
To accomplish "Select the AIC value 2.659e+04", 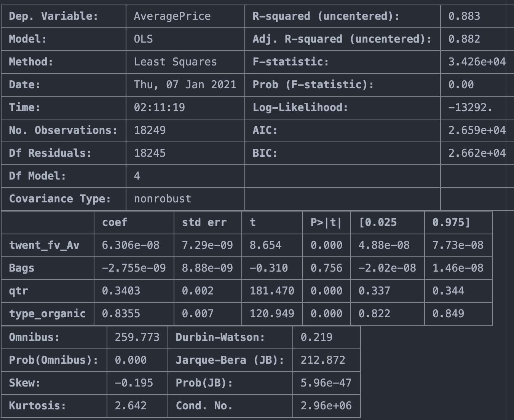I will pyautogui.click(x=477, y=130).
